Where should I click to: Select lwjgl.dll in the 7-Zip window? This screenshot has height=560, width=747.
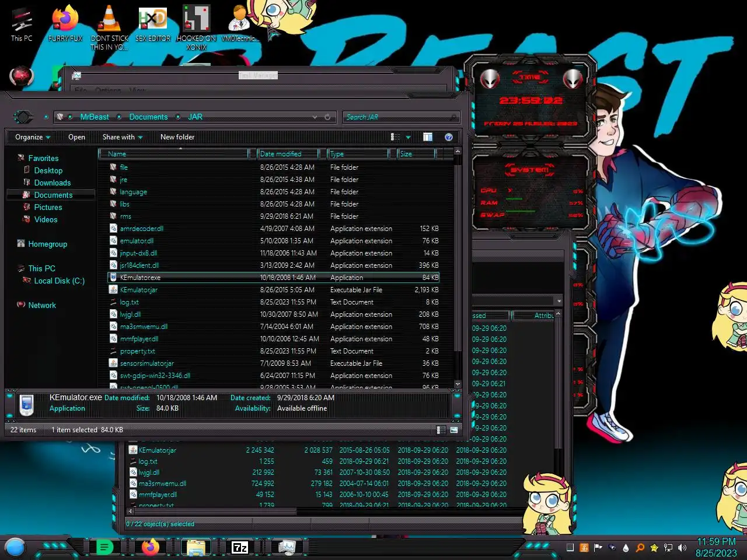point(149,473)
